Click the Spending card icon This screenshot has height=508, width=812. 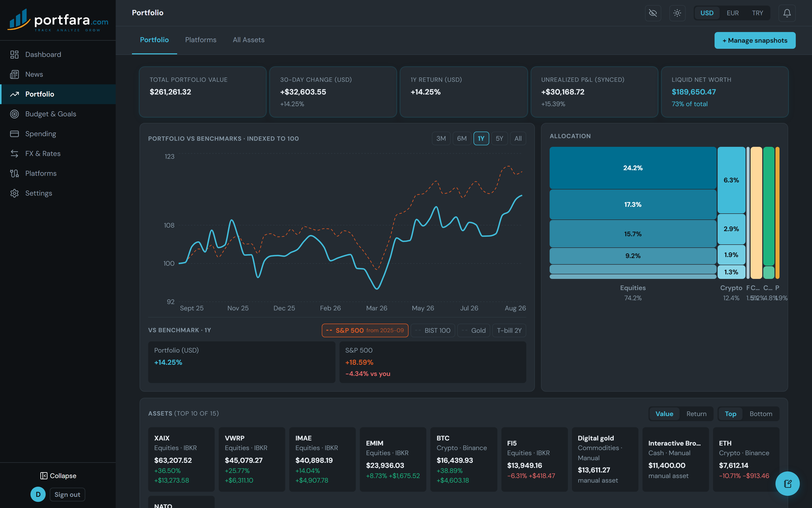coord(14,134)
